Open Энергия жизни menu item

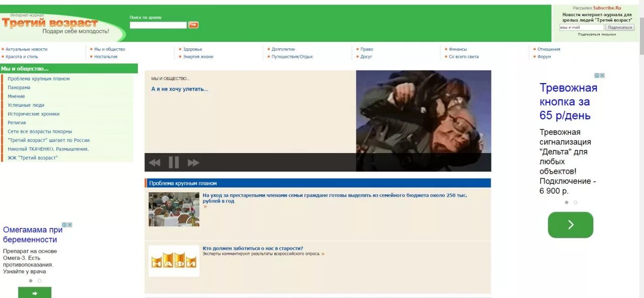[198, 57]
